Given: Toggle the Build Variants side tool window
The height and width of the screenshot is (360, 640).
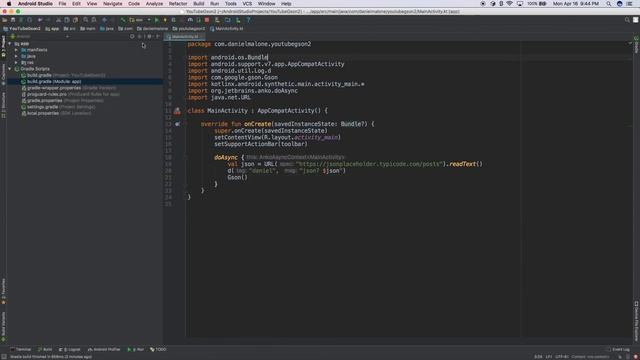Looking at the screenshot, I should (3, 326).
